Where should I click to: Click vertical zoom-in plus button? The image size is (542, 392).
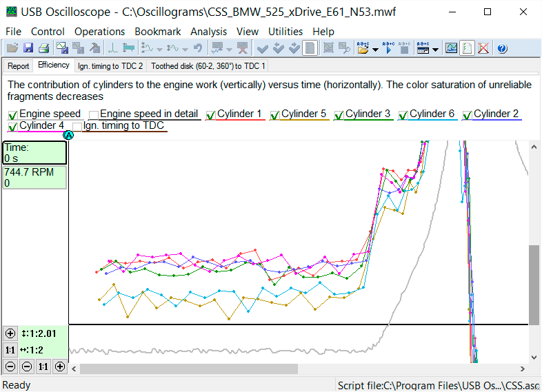click(x=10, y=333)
